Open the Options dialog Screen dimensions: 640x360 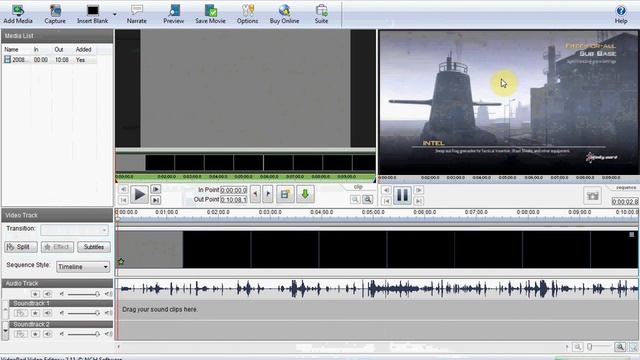click(x=247, y=14)
